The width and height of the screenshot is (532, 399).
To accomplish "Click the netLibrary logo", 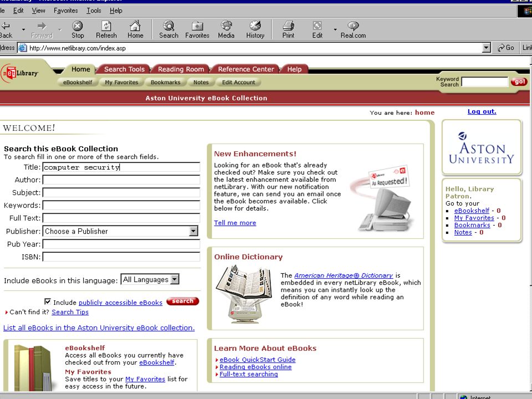I will tap(20, 73).
